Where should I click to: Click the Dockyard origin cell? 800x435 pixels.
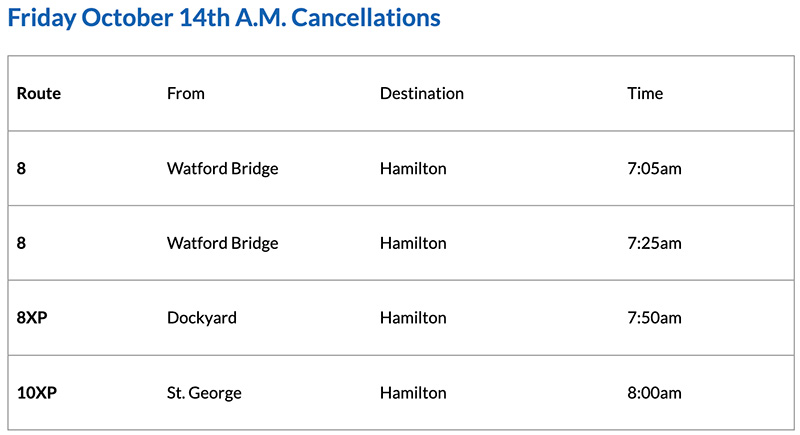click(202, 318)
